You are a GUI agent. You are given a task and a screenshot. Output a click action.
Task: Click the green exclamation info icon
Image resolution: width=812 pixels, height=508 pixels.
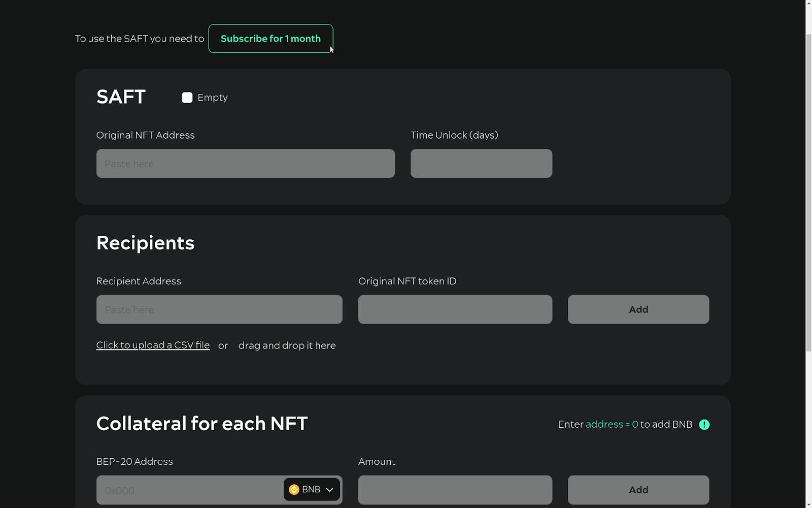tap(704, 425)
